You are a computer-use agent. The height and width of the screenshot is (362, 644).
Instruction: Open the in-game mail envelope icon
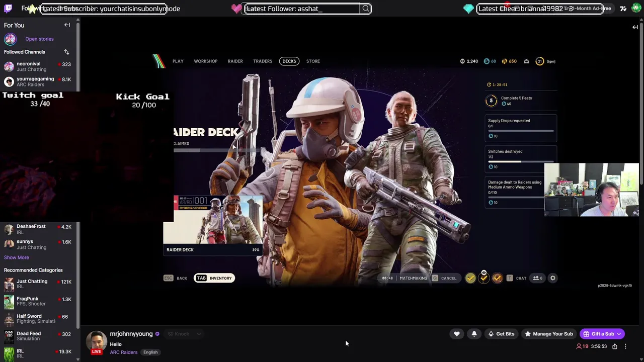(526, 61)
